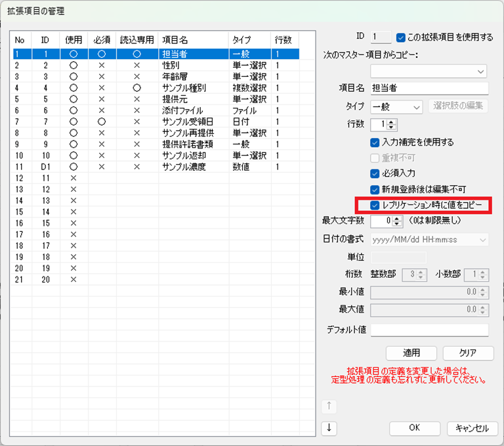Click the move down arrow button
The width and height of the screenshot is (504, 446).
(329, 428)
